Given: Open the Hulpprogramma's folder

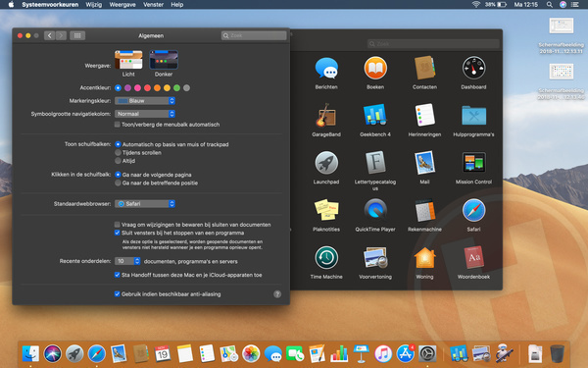Looking at the screenshot, I should tap(473, 115).
